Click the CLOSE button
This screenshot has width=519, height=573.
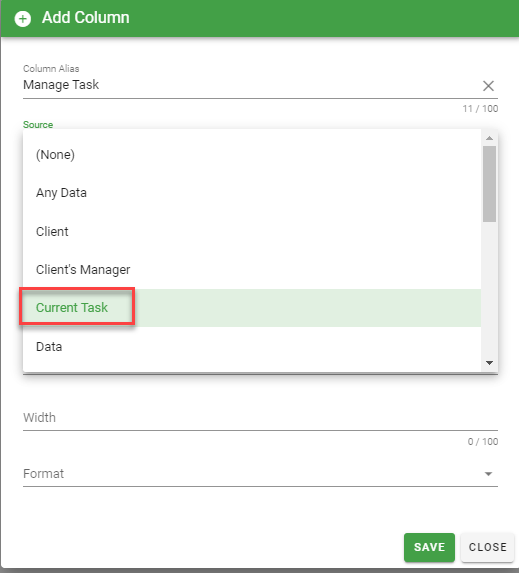(488, 547)
